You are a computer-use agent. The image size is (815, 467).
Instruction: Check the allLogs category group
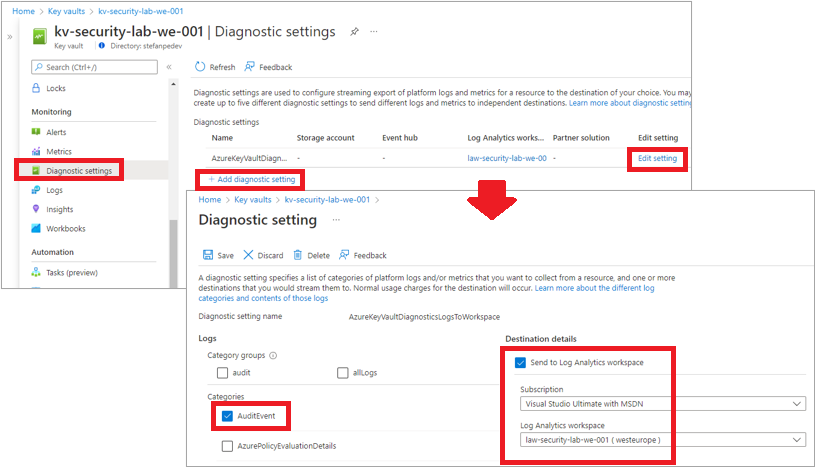(x=343, y=373)
